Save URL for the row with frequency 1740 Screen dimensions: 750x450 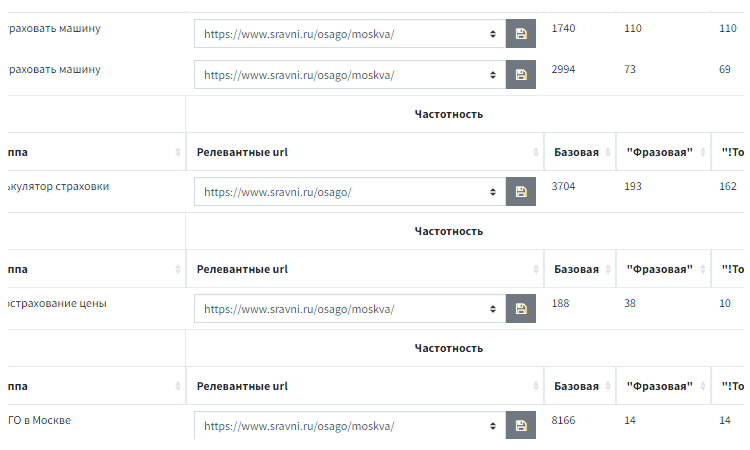coord(520,33)
